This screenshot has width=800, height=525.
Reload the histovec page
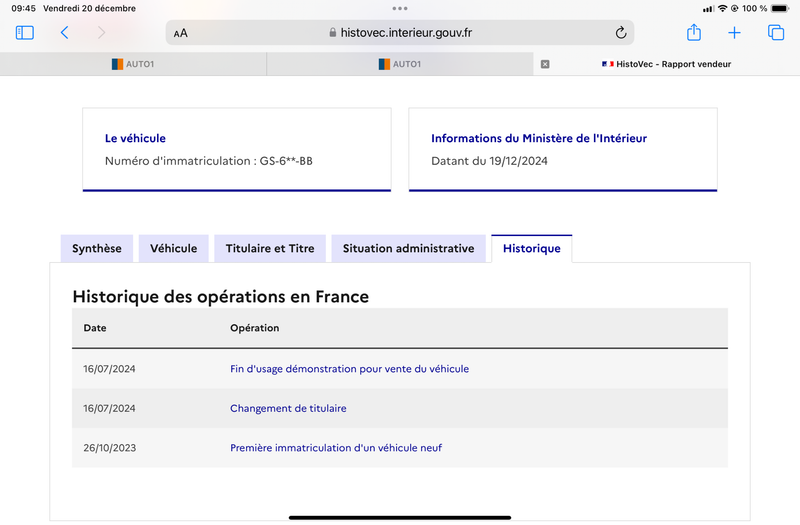(620, 33)
